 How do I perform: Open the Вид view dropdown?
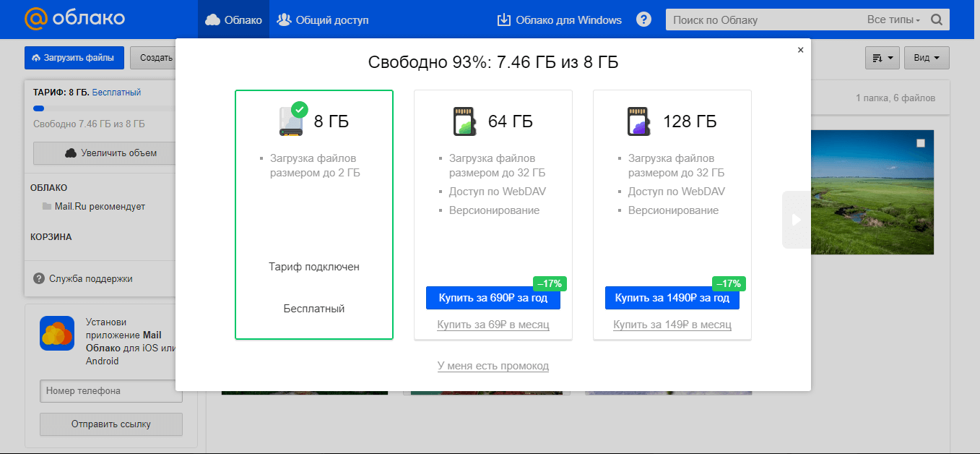coord(927,58)
